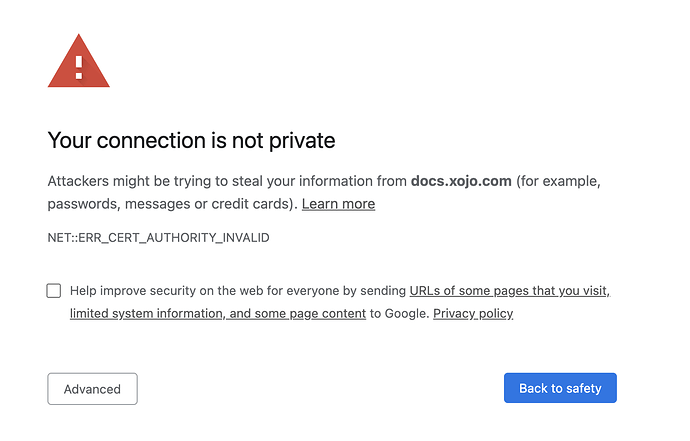
Task: Click the Your connection is not private heading
Action: tap(191, 140)
